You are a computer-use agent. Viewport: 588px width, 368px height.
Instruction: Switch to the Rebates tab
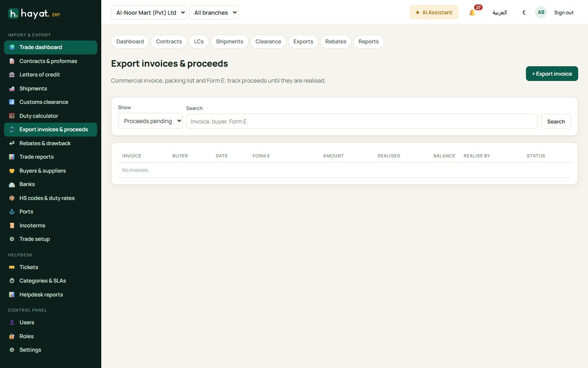pyautogui.click(x=336, y=42)
